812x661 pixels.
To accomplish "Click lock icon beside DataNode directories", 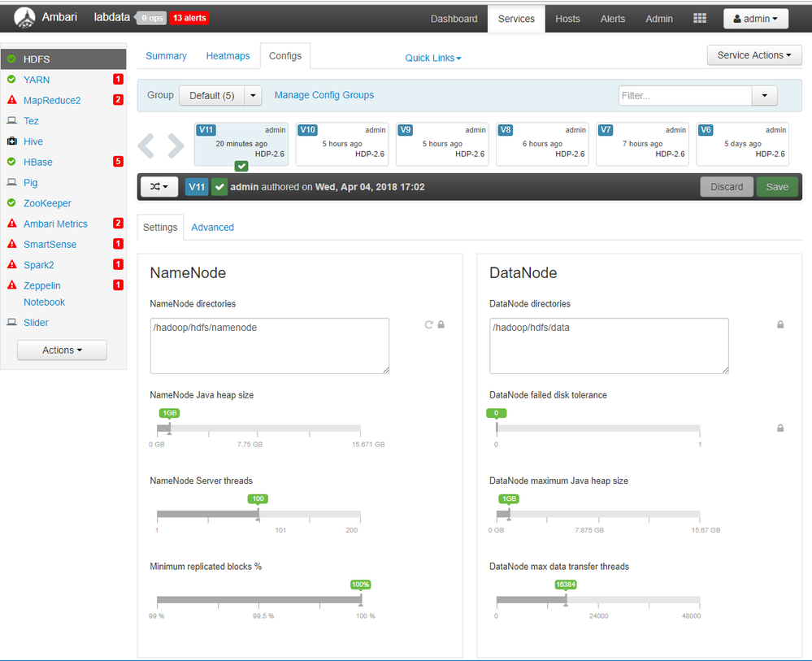I will click(x=780, y=324).
